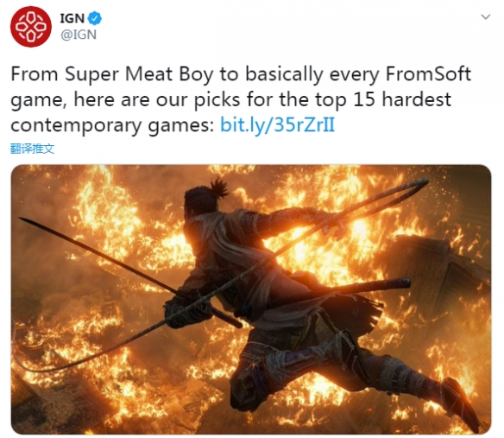Image resolution: width=504 pixels, height=438 pixels.
Task: Expand the tweet options chevron
Action: click(x=485, y=16)
